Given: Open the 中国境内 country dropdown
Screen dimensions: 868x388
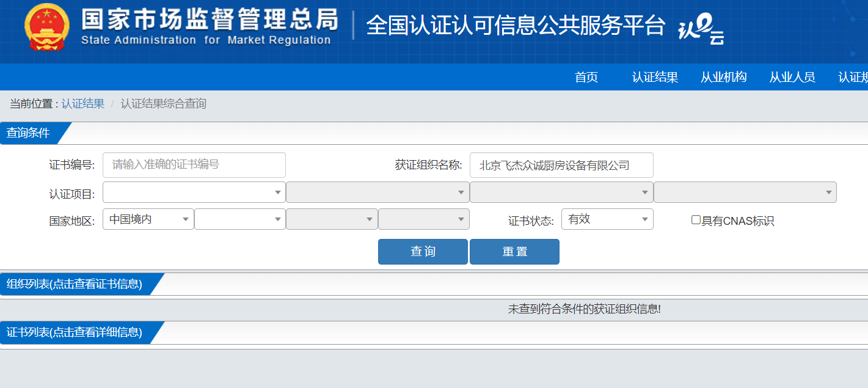Looking at the screenshot, I should click(148, 219).
